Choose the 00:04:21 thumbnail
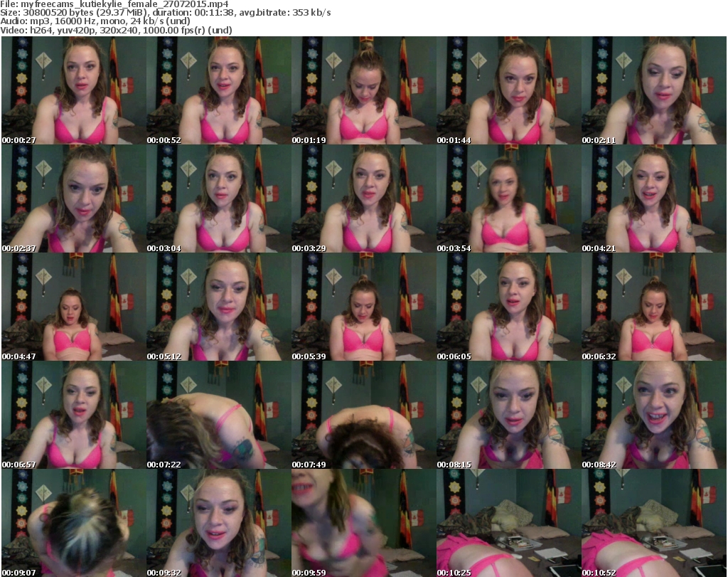Screen dimensions: 728x577 pyautogui.click(x=654, y=198)
